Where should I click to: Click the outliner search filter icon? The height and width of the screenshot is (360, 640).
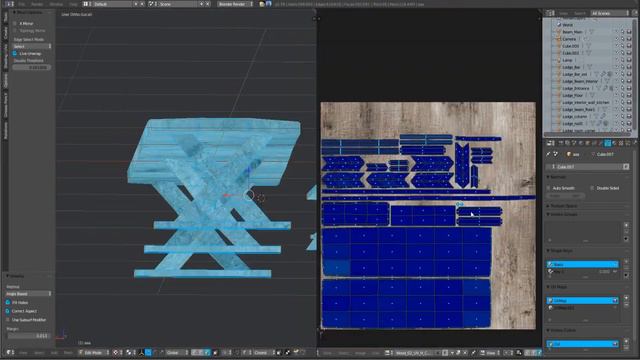point(634,13)
